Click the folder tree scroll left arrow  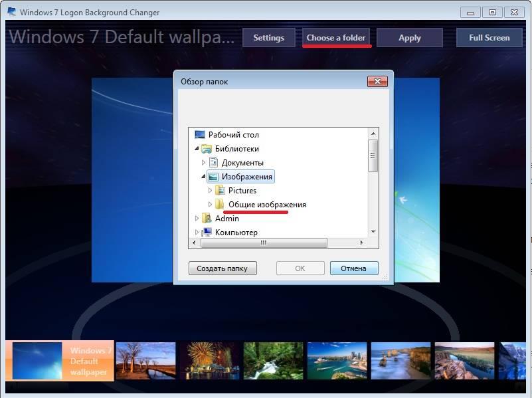tap(194, 243)
